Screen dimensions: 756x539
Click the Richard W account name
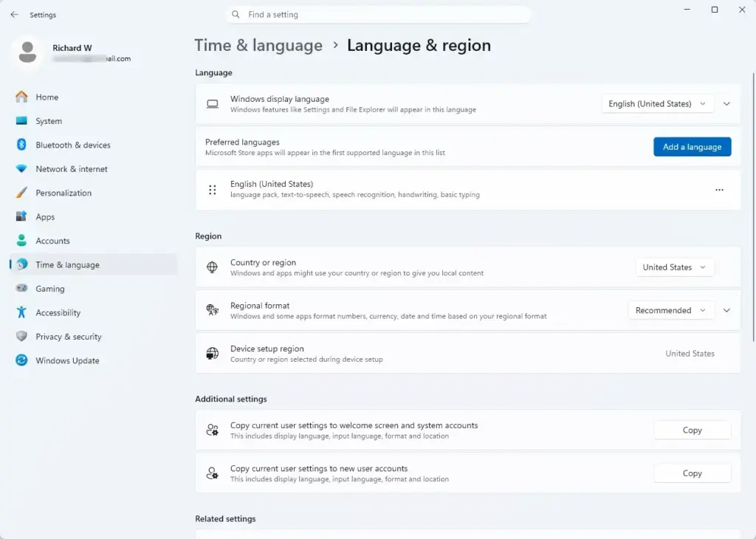tap(72, 48)
